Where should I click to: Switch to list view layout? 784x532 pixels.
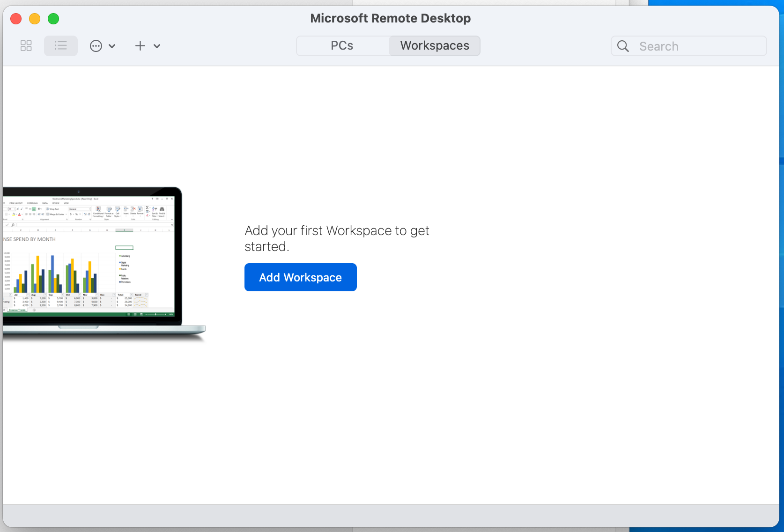61,46
